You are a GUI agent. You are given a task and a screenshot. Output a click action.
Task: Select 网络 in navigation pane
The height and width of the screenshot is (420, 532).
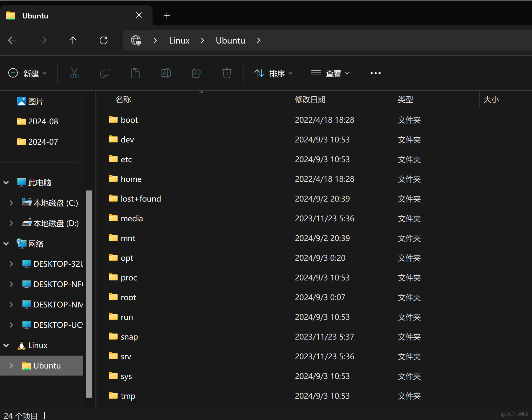[x=30, y=244]
